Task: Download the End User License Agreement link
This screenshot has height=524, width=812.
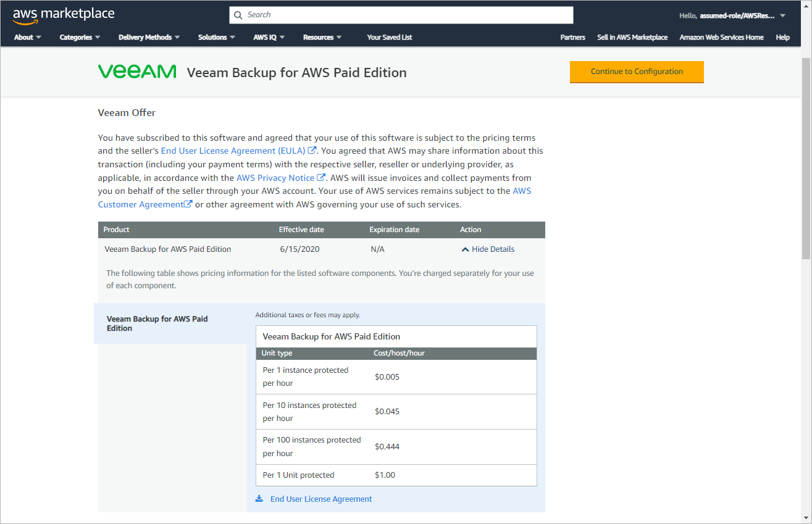Action: 321,499
